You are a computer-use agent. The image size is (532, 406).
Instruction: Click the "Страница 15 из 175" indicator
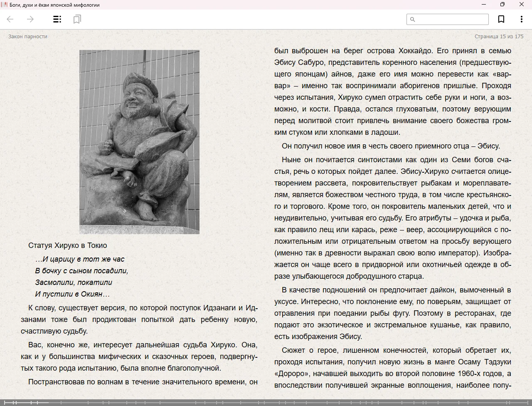tap(499, 37)
